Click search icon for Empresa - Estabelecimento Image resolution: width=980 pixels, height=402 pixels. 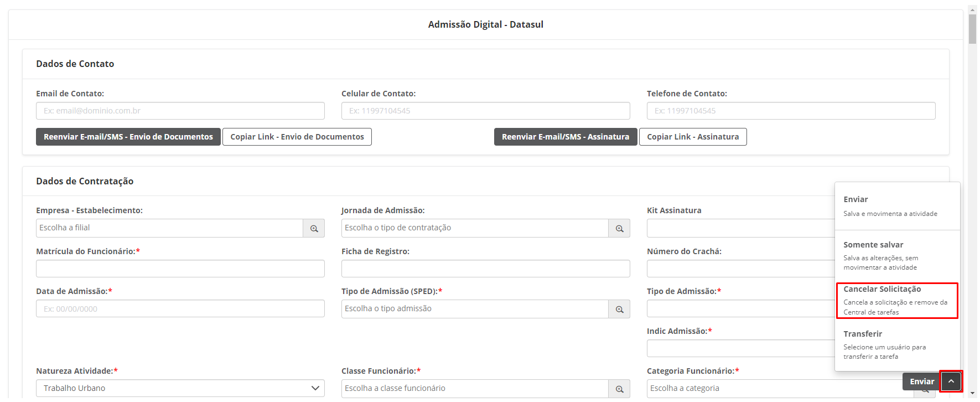click(x=314, y=228)
